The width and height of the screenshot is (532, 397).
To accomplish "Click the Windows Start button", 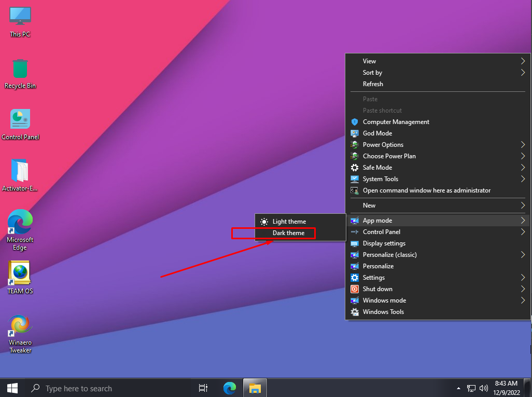I will tap(12, 388).
